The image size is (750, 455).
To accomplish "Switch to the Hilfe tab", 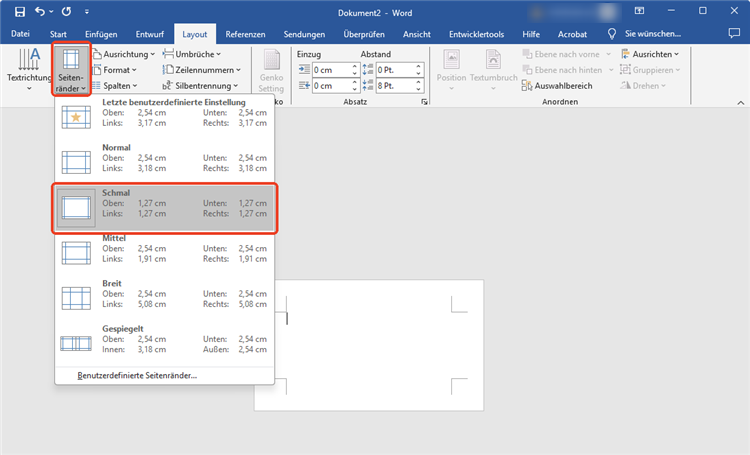I will click(531, 34).
